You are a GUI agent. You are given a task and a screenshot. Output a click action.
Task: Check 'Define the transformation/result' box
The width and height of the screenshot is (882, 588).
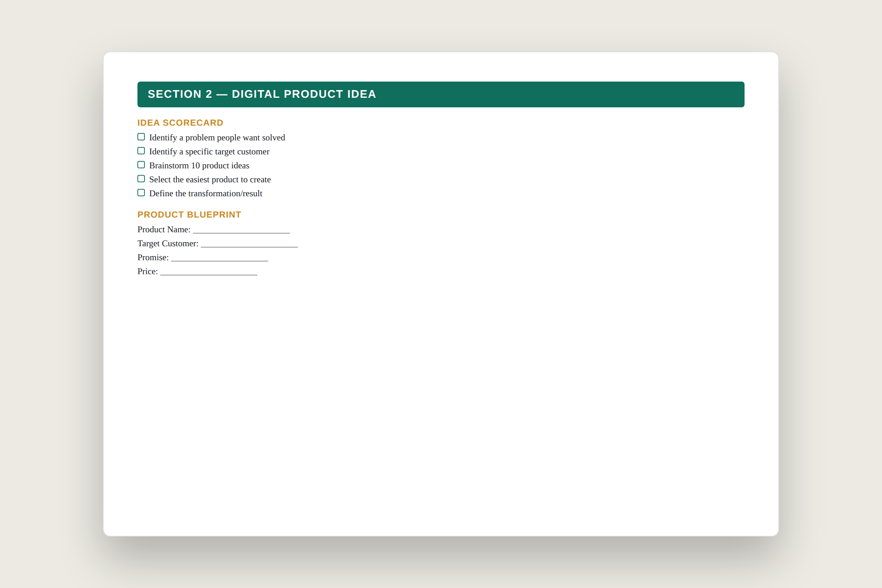[x=141, y=193]
